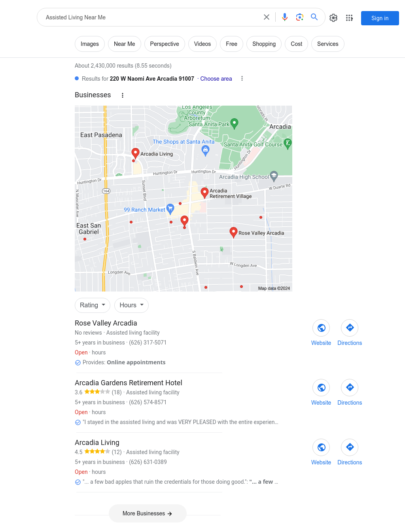Open the Google apps grid icon
The image size is (405, 532).
point(349,18)
